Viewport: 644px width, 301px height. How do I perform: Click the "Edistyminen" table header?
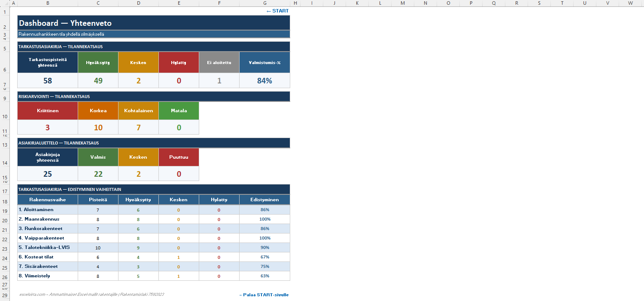264,200
